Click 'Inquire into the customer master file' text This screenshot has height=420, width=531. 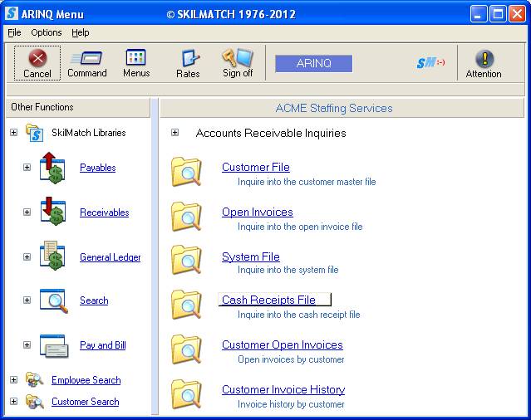click(307, 182)
